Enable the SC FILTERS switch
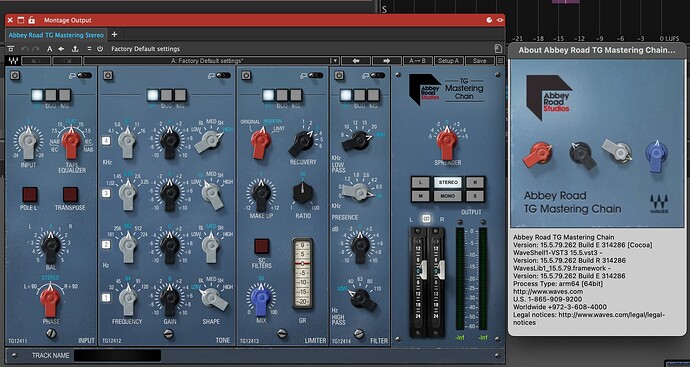Image resolution: width=690 pixels, height=367 pixels. point(262,246)
